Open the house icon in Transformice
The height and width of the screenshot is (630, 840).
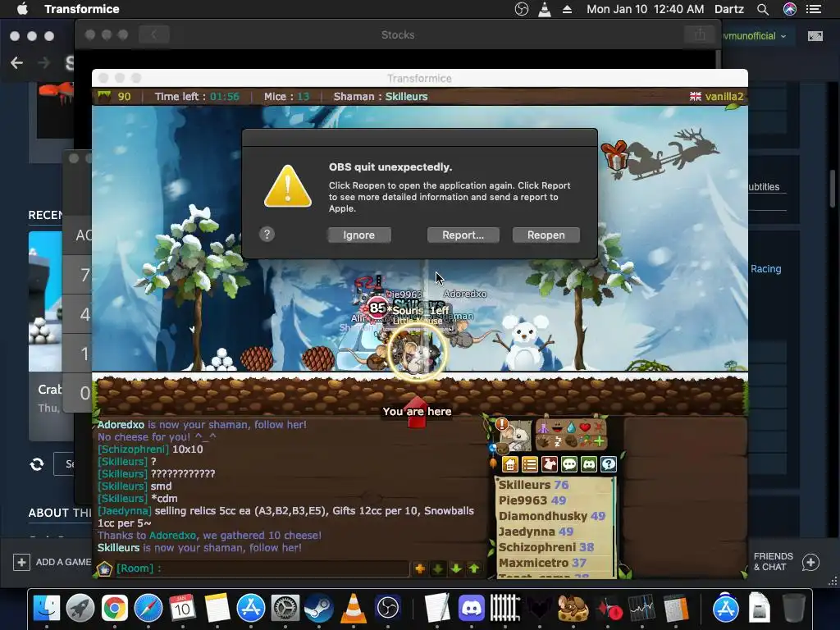pos(510,464)
